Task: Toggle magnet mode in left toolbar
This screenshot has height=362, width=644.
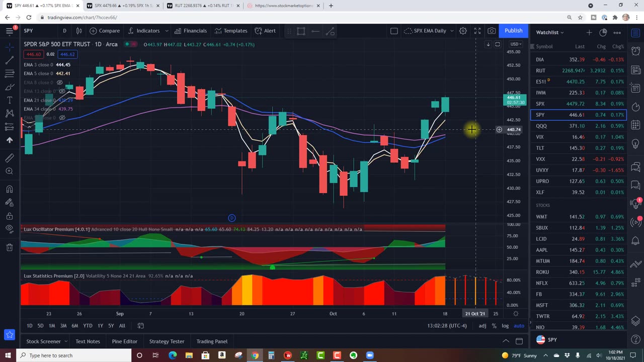Action: coord(10,189)
